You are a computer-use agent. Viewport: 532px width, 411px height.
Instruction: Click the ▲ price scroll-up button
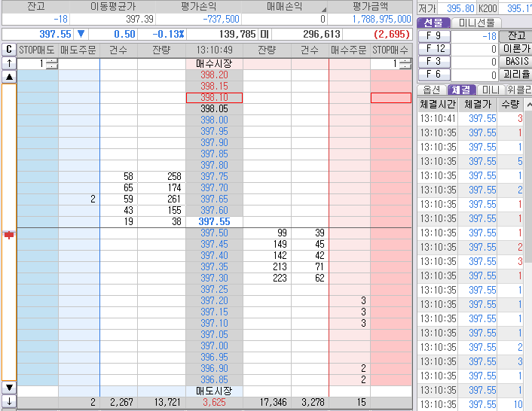[x=9, y=77]
